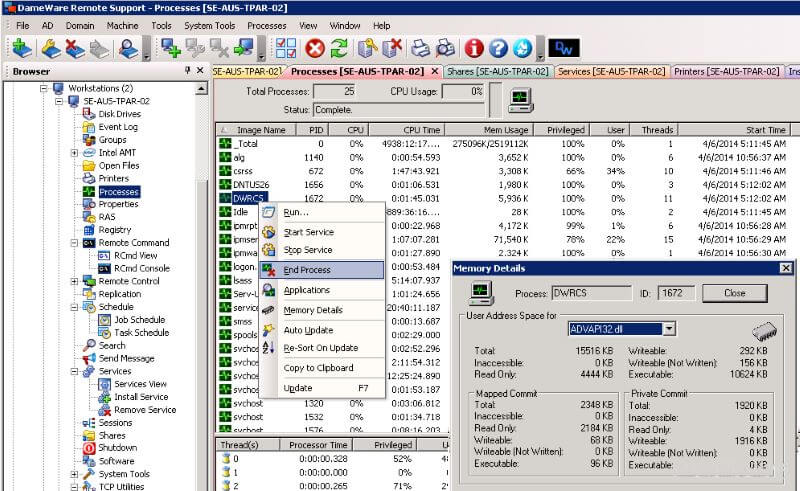The image size is (800, 491).
Task: Open the System Tools menu
Action: 209,26
